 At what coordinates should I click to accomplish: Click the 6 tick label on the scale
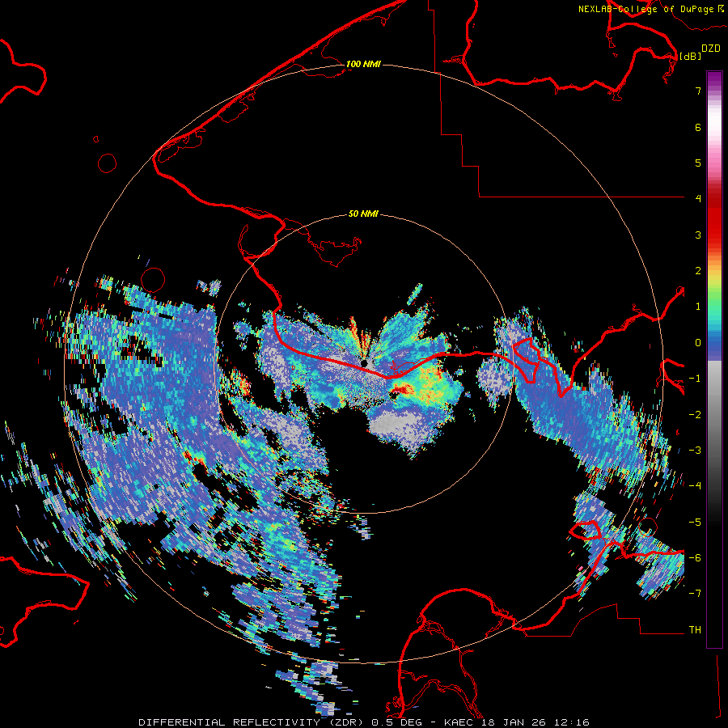(698, 127)
